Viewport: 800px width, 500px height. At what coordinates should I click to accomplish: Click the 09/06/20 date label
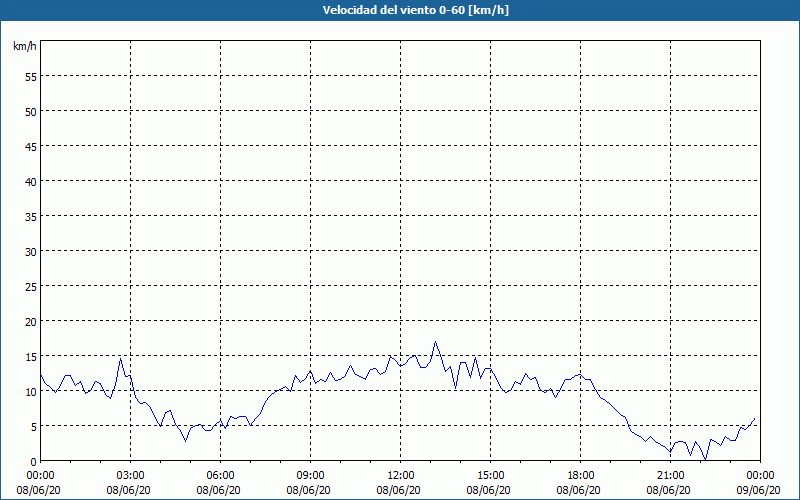[x=760, y=490]
